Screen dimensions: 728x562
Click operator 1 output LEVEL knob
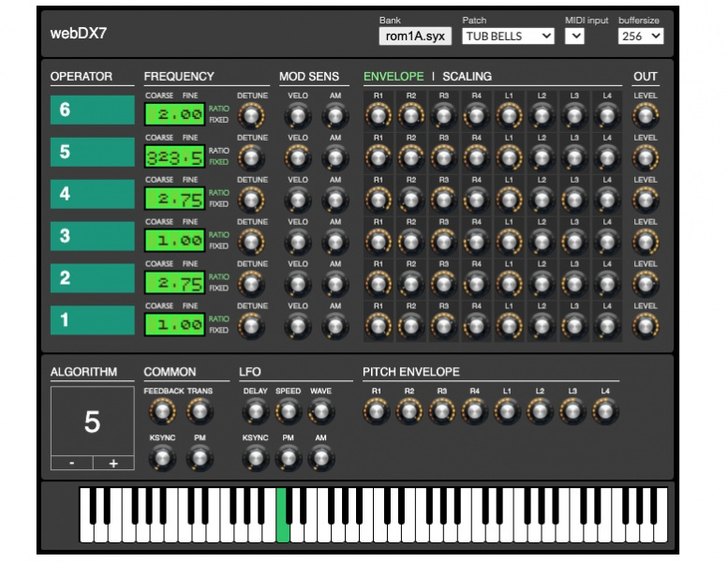(646, 326)
